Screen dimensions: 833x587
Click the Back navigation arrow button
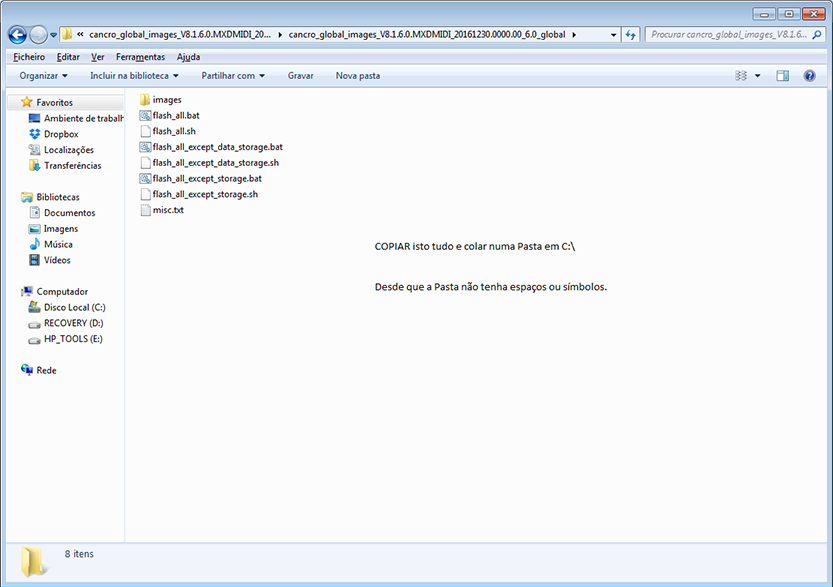[17, 35]
